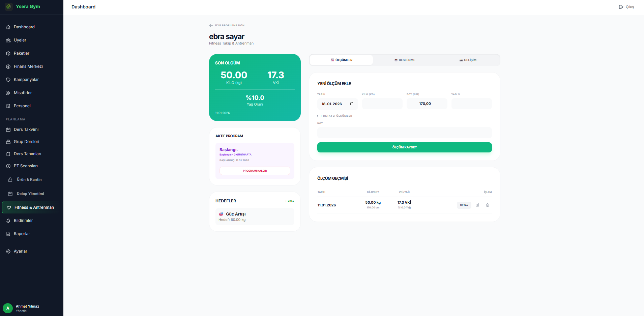The image size is (644, 316).
Task: Select the Ölçümler tab
Action: click(x=341, y=60)
